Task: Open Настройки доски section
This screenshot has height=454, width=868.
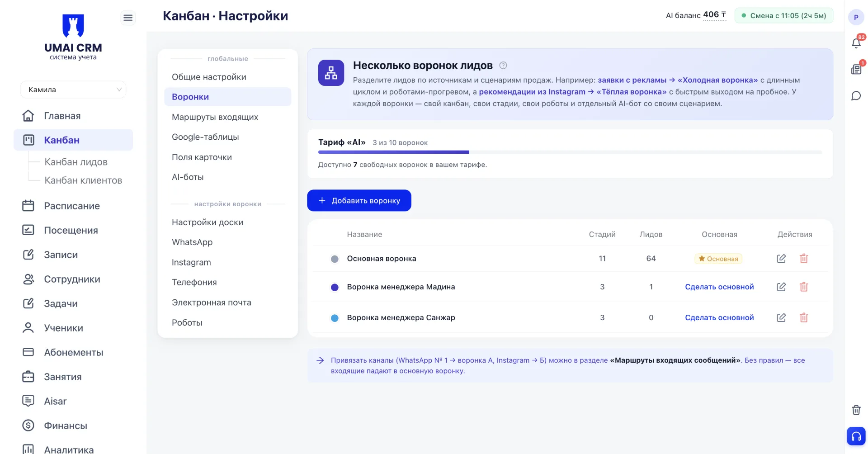Action: click(x=227, y=222)
